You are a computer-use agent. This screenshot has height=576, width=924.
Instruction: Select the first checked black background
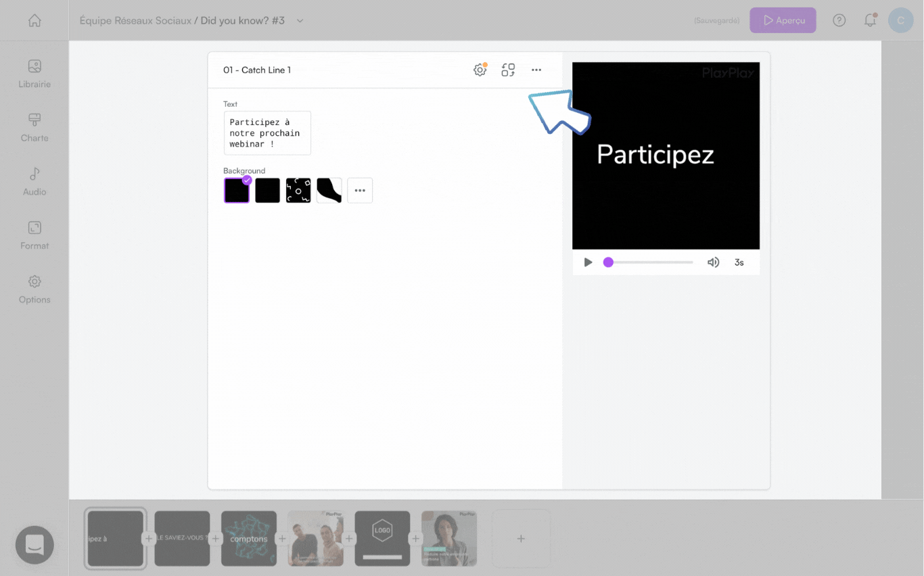pos(237,191)
